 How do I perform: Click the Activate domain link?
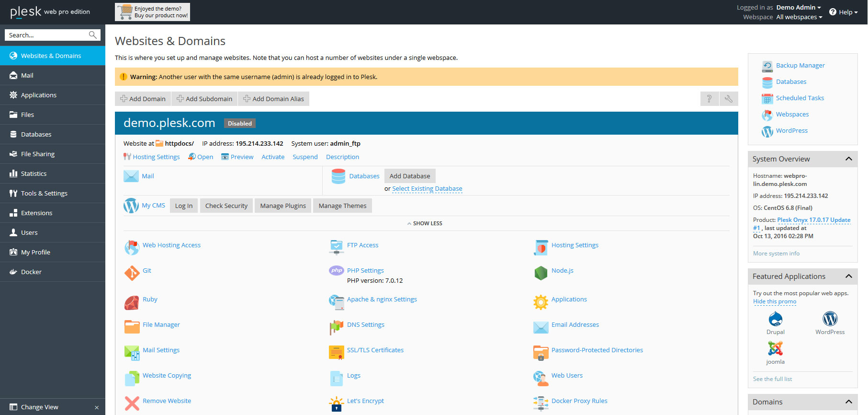point(273,157)
